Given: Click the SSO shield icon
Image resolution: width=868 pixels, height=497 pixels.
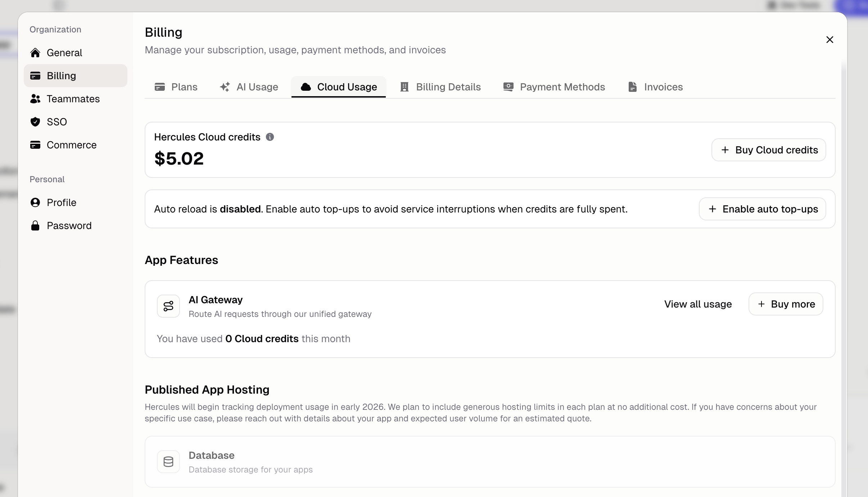Looking at the screenshot, I should [x=35, y=122].
